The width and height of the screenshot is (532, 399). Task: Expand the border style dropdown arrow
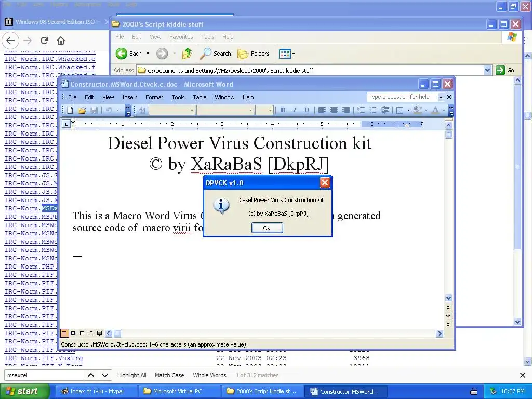[x=408, y=110]
